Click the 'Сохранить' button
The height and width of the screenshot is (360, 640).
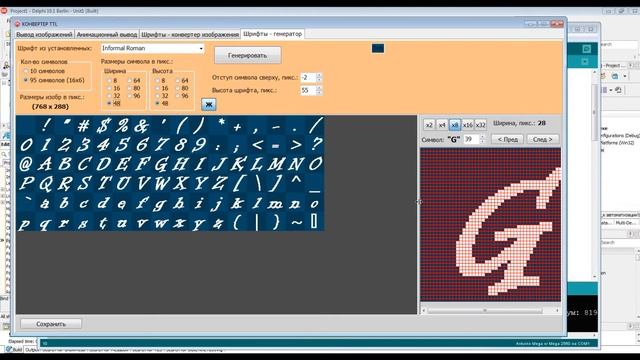pyautogui.click(x=51, y=324)
